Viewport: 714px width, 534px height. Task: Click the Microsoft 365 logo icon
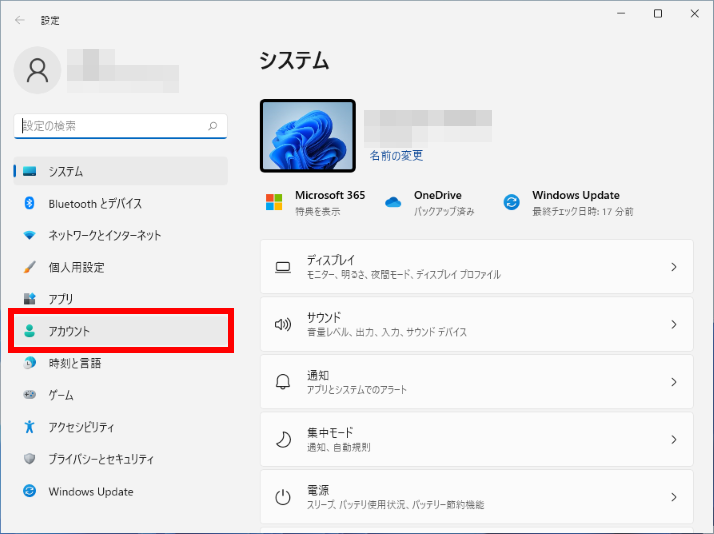click(274, 202)
